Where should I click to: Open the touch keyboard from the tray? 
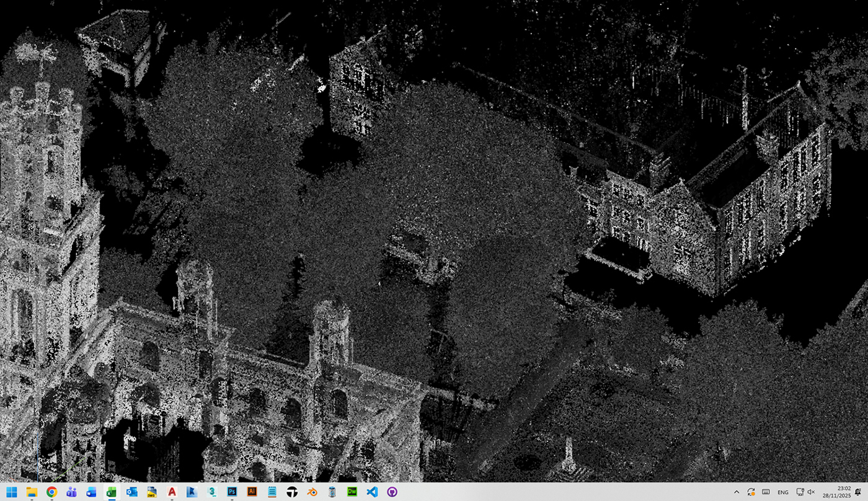click(766, 492)
